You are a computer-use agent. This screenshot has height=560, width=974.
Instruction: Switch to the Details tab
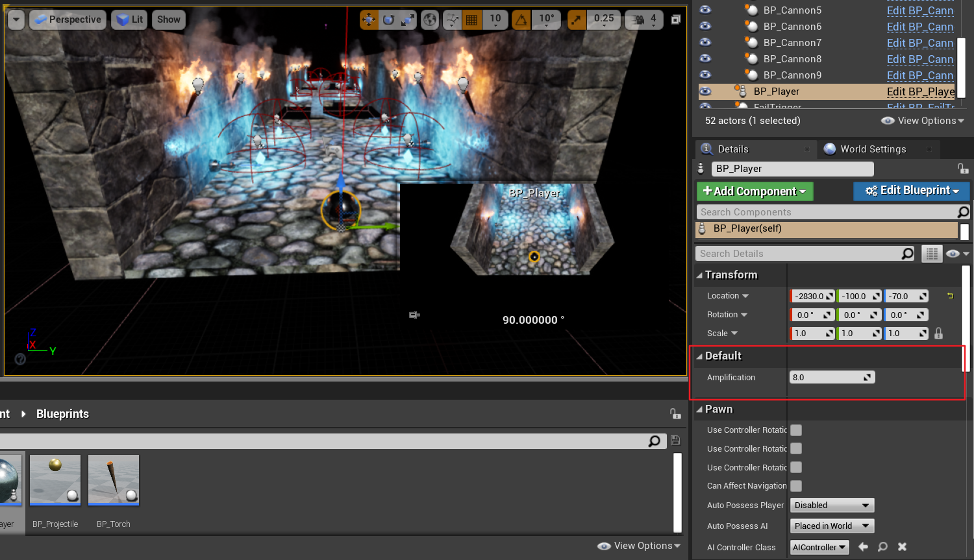coord(732,149)
